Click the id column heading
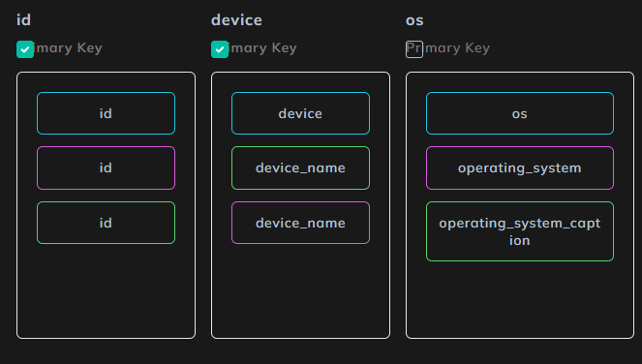This screenshot has height=364, width=642. click(x=24, y=20)
